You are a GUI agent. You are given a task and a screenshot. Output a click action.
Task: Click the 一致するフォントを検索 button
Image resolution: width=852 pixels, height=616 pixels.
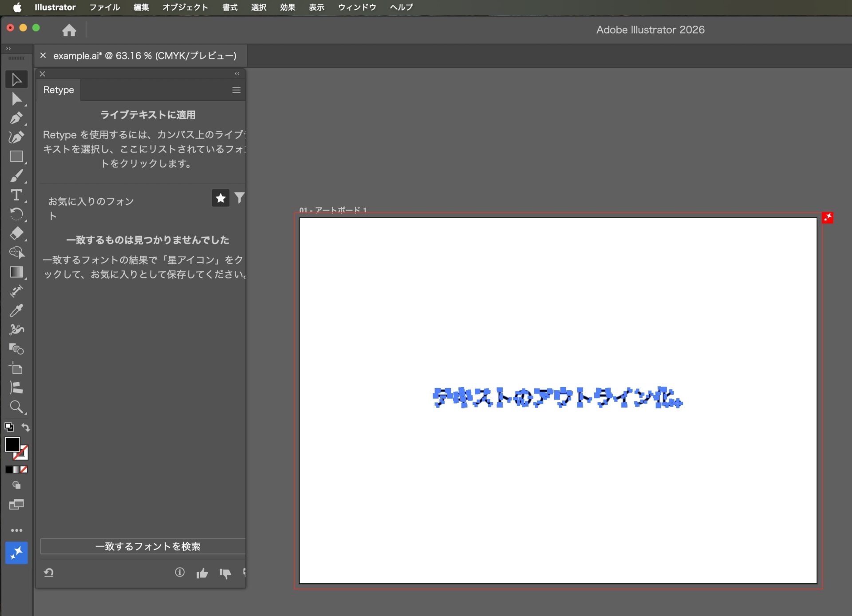(148, 546)
